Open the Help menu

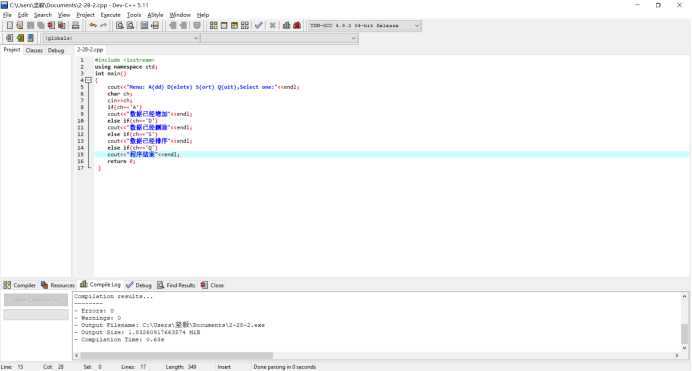pyautogui.click(x=203, y=15)
